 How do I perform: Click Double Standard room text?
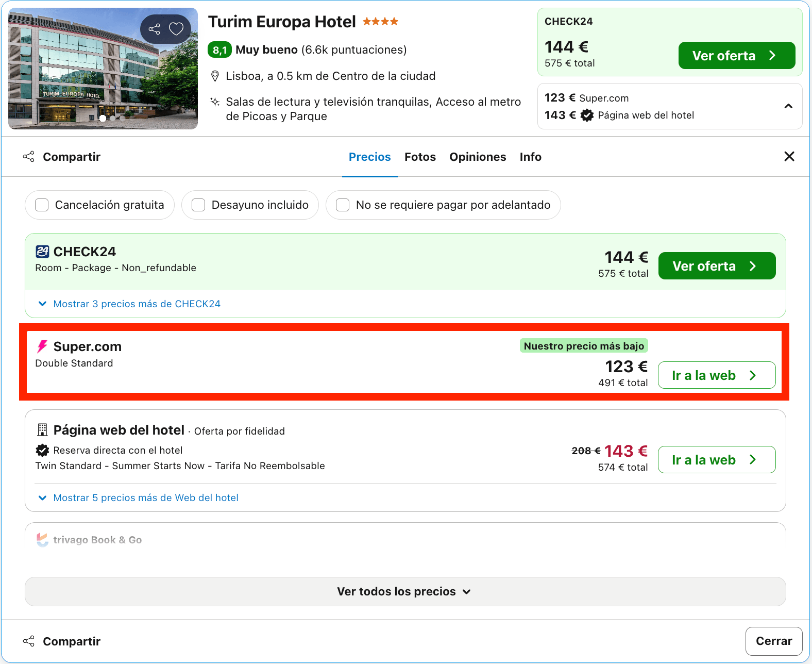tap(74, 363)
